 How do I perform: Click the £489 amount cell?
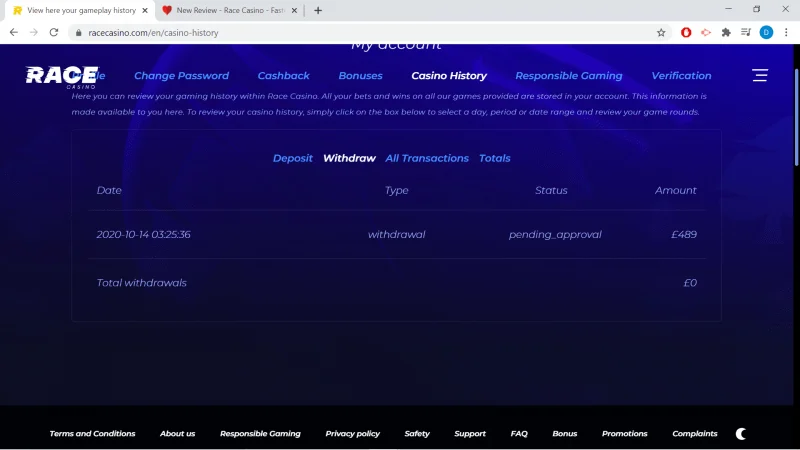coord(684,235)
